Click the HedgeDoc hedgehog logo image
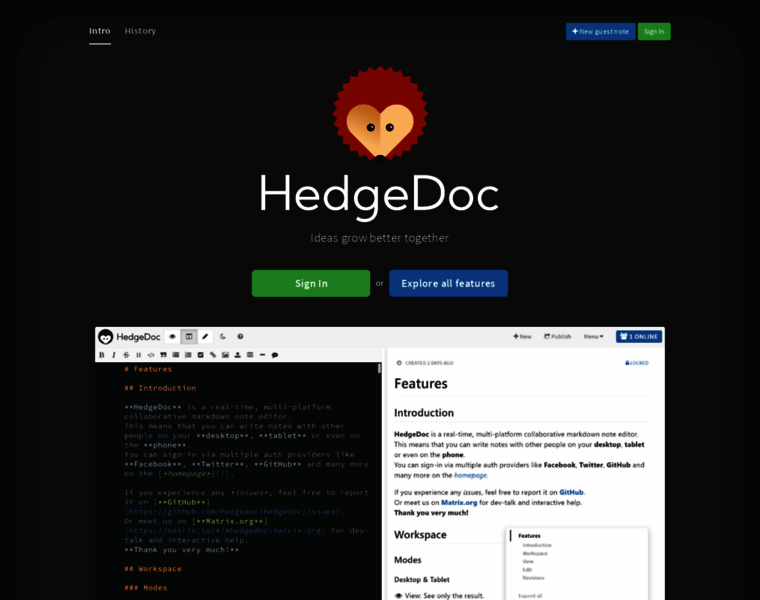 [380, 113]
